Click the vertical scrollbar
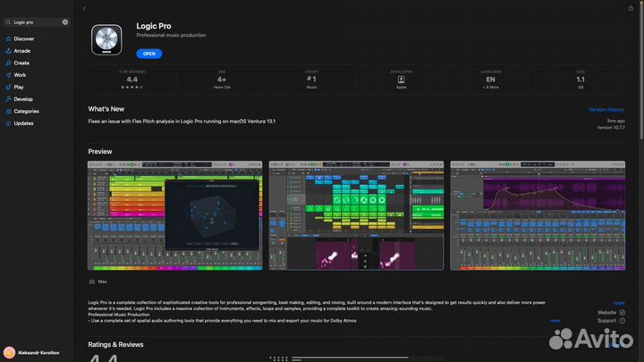644x362 pixels. [641, 71]
